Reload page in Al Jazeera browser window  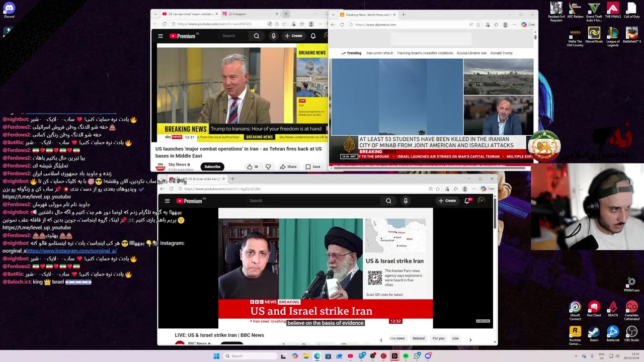(342, 25)
